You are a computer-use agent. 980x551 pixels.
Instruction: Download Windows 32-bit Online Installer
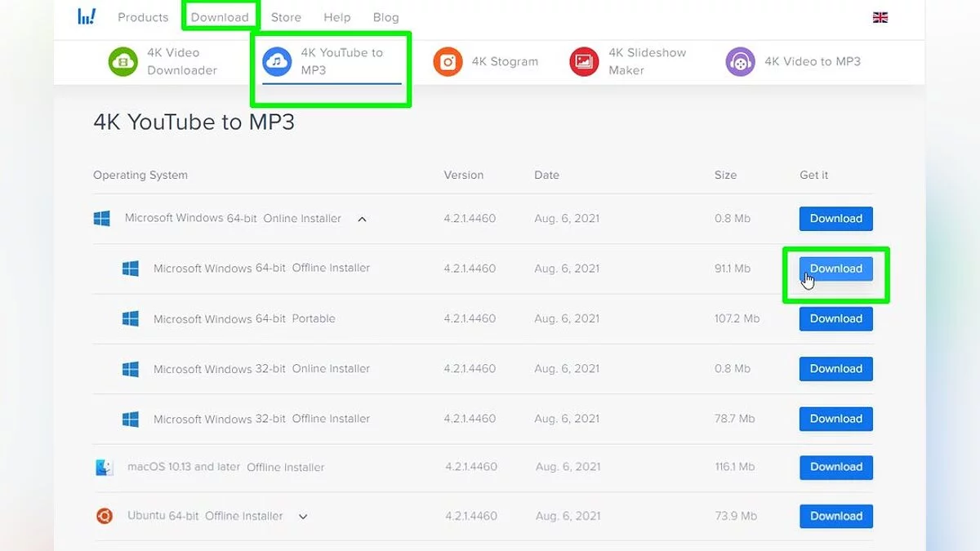click(836, 369)
